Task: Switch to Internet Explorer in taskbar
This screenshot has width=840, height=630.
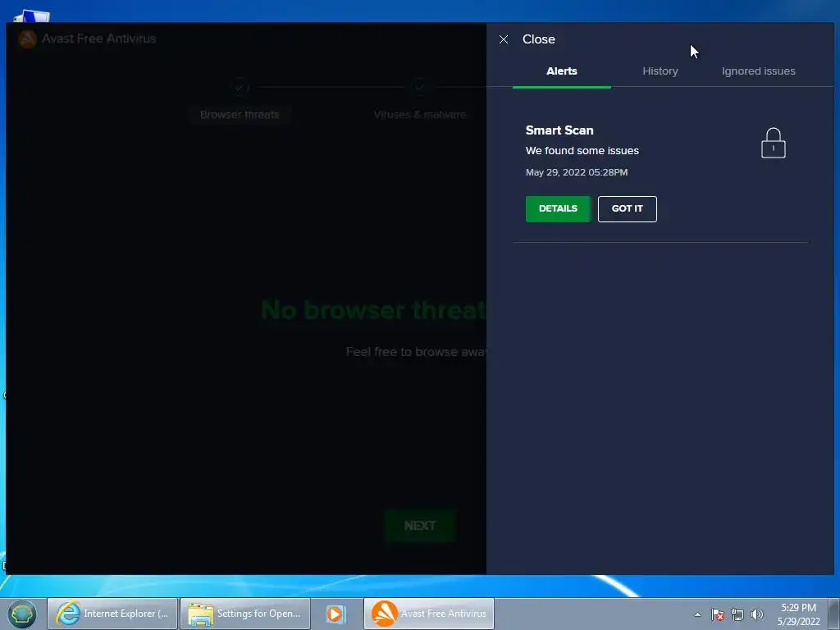Action: (x=112, y=614)
